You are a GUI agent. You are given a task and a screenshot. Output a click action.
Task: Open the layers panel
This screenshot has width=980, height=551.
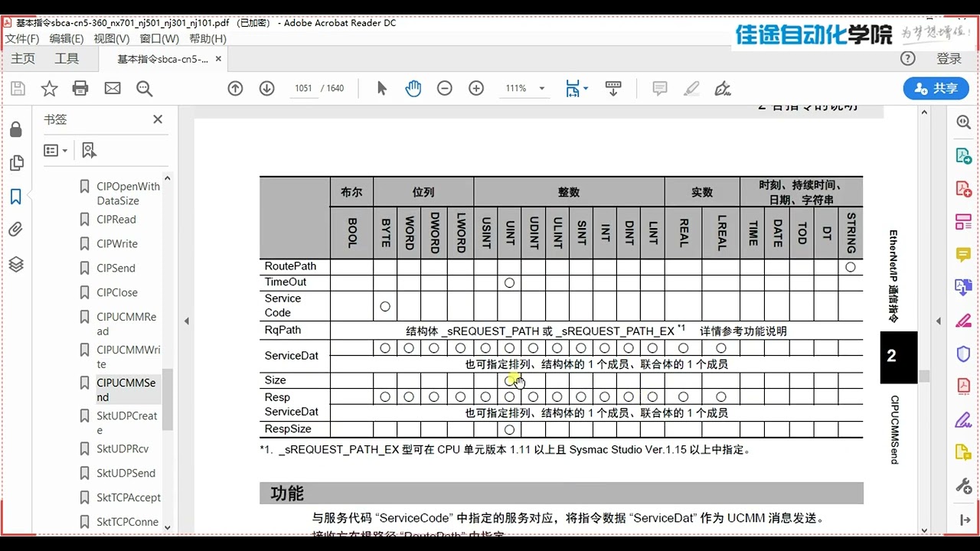(x=16, y=264)
